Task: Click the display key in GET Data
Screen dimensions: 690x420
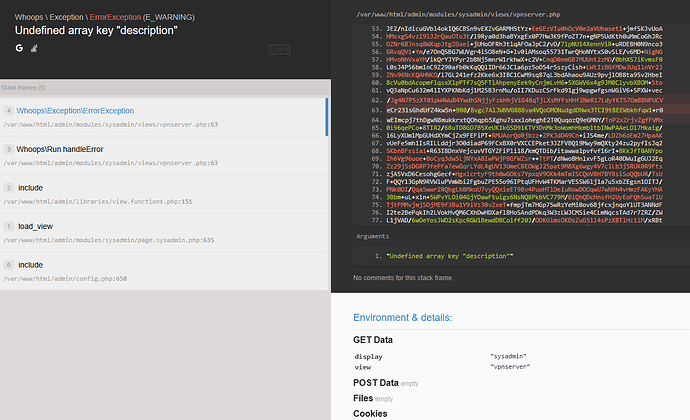Action: 368,357
